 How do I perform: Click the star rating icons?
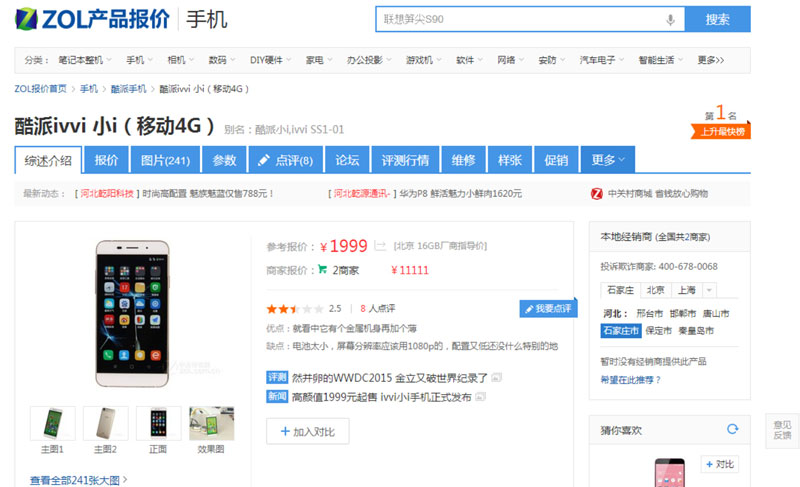coord(295,309)
